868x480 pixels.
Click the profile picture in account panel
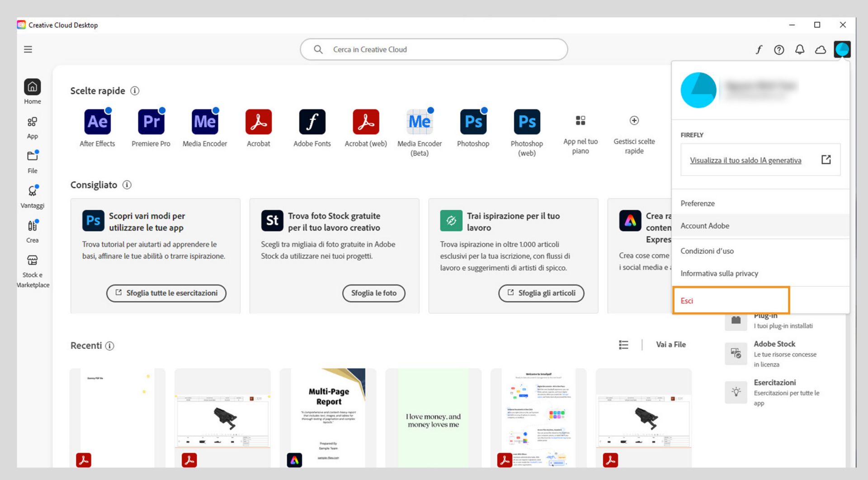[x=698, y=90]
